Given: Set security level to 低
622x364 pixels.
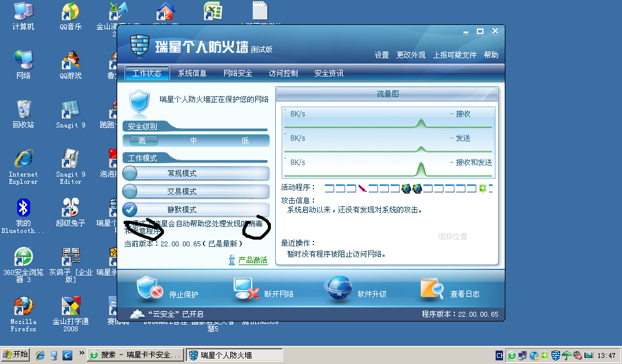Looking at the screenshot, I should [245, 141].
